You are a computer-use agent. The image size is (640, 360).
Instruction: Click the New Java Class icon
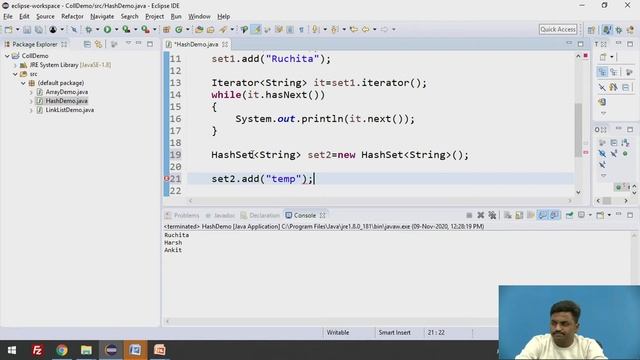pyautogui.click(x=179, y=29)
